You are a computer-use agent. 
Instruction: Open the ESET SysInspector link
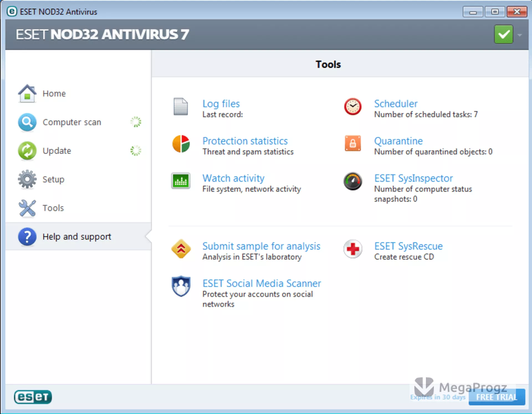(x=413, y=178)
